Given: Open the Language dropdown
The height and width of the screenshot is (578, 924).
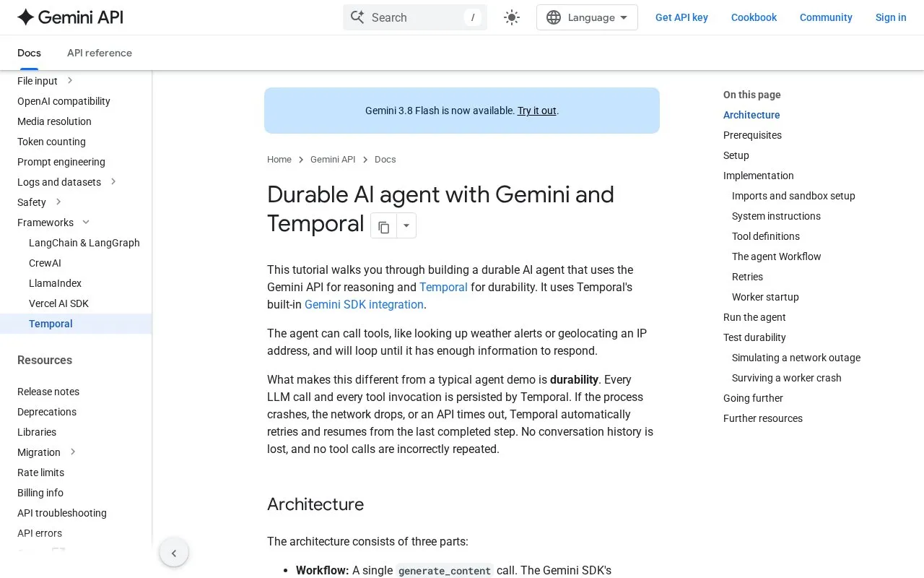Looking at the screenshot, I should tap(587, 17).
